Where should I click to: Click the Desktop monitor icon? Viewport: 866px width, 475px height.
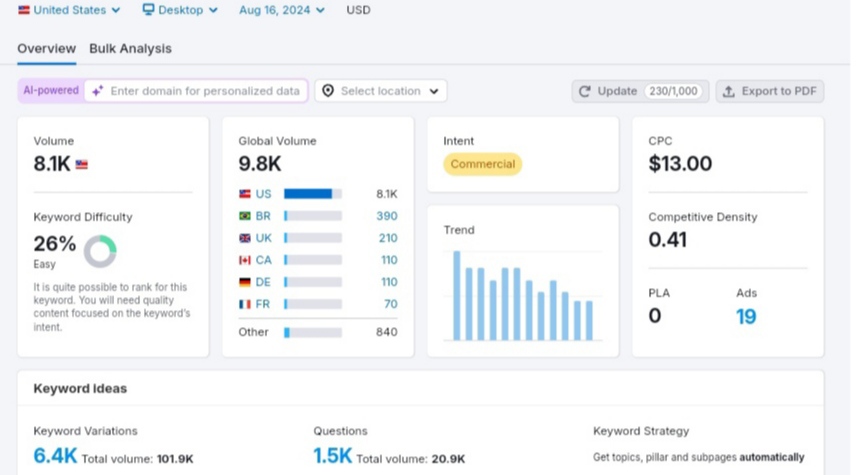[148, 9]
